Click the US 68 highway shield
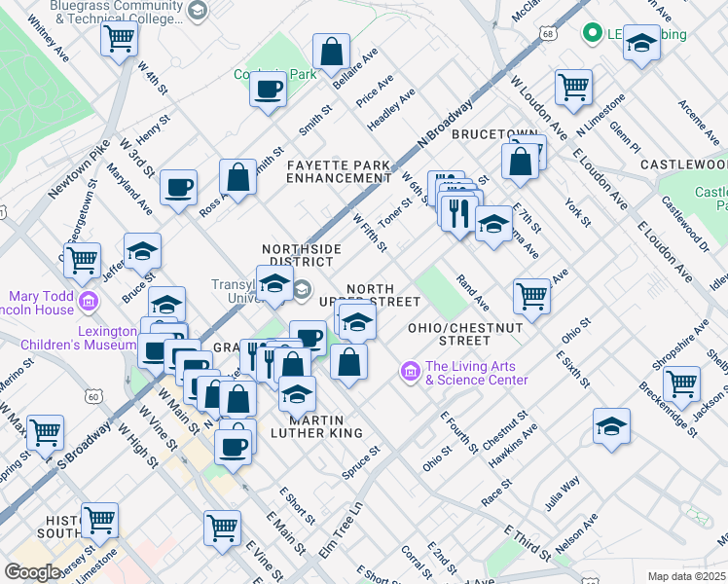This screenshot has width=728, height=584. pos(548,33)
